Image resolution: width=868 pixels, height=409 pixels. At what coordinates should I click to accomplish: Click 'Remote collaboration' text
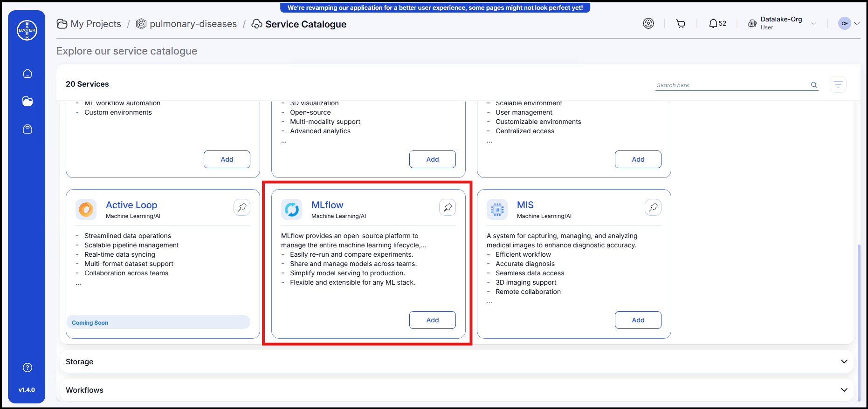[528, 292]
